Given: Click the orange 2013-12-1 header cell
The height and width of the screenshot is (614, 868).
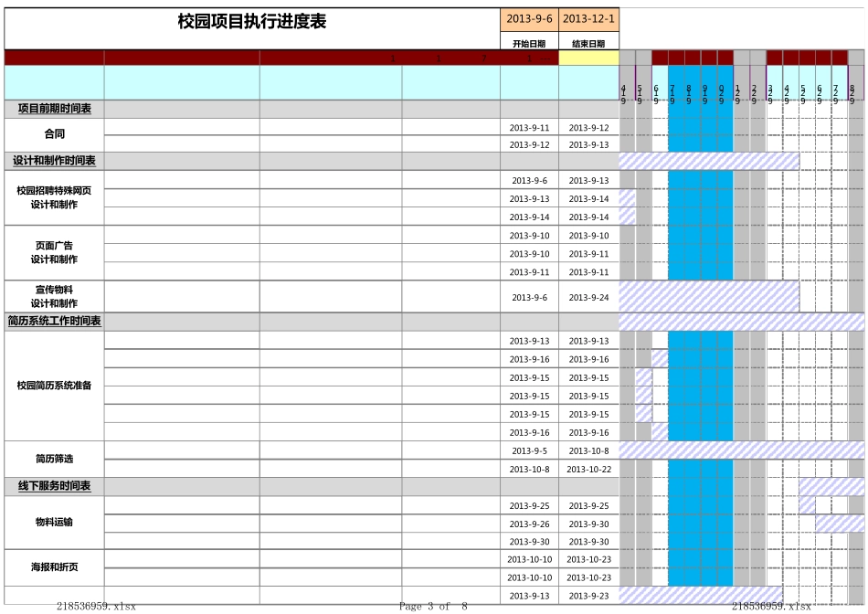Looking at the screenshot, I should click(588, 19).
